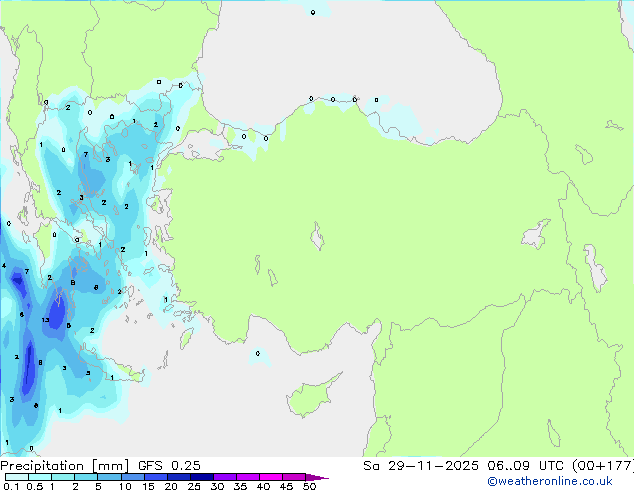Open the weatheronline.co.uk link

point(550,481)
